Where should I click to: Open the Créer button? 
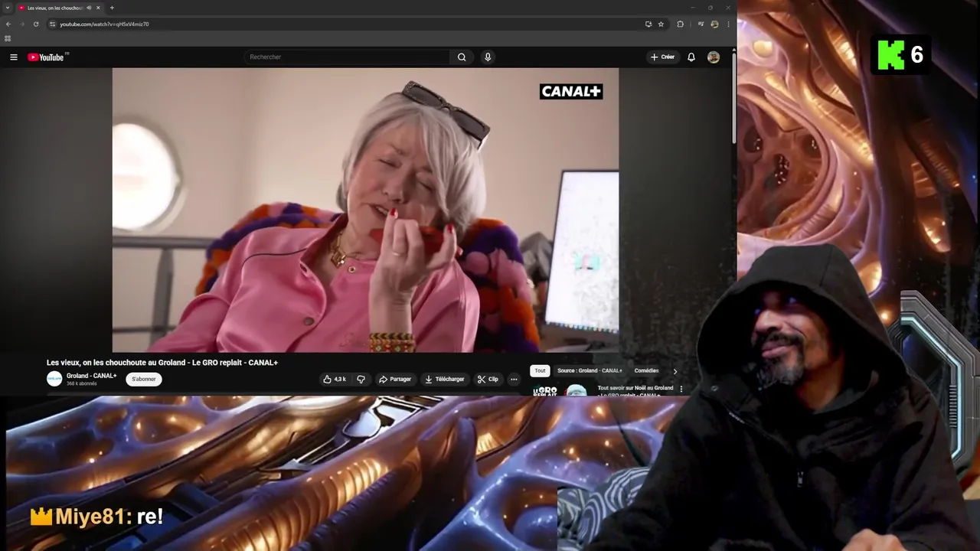pyautogui.click(x=662, y=57)
